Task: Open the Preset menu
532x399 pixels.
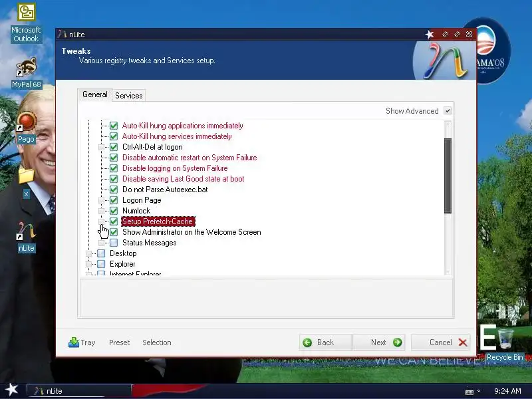Action: point(120,342)
